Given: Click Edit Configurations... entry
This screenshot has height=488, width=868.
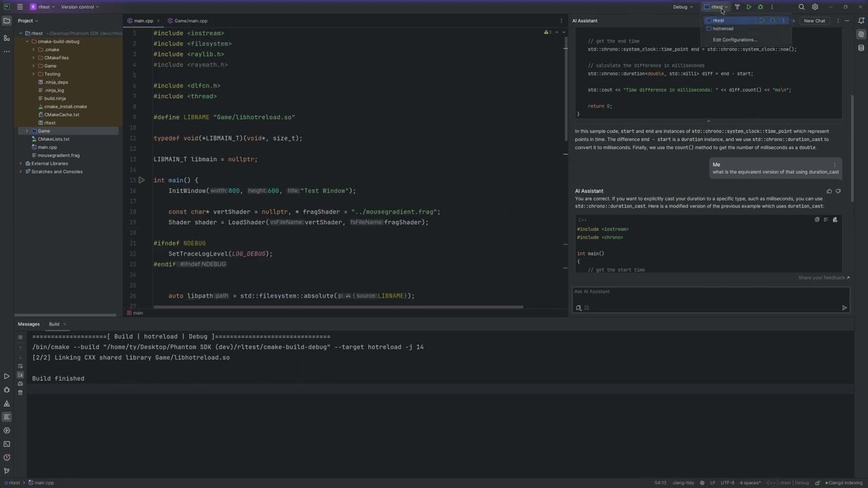Looking at the screenshot, I should pos(734,40).
